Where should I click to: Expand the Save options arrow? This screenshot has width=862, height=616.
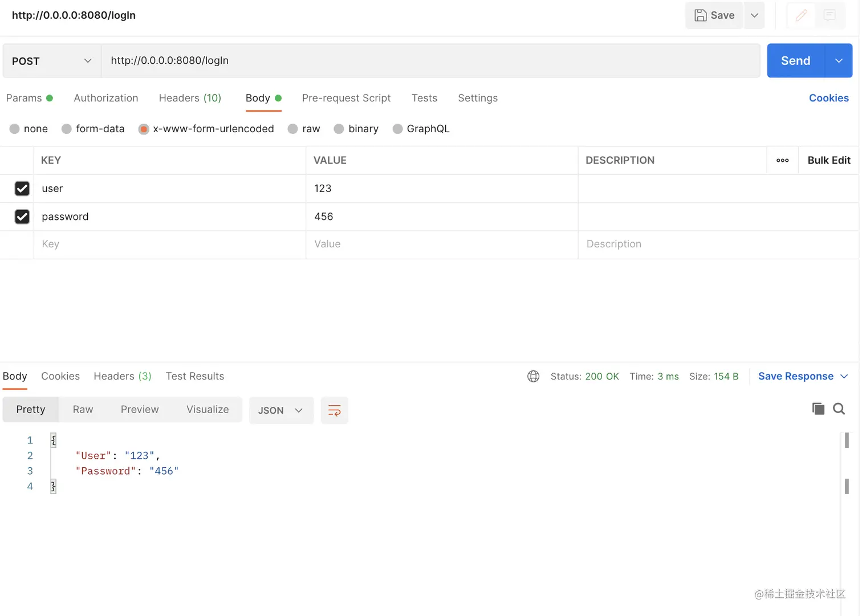tap(754, 15)
